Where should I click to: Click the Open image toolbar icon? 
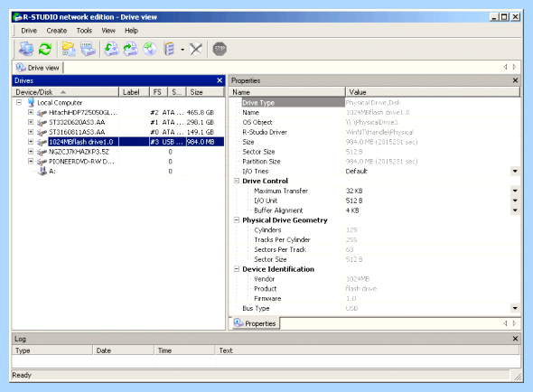pos(111,49)
